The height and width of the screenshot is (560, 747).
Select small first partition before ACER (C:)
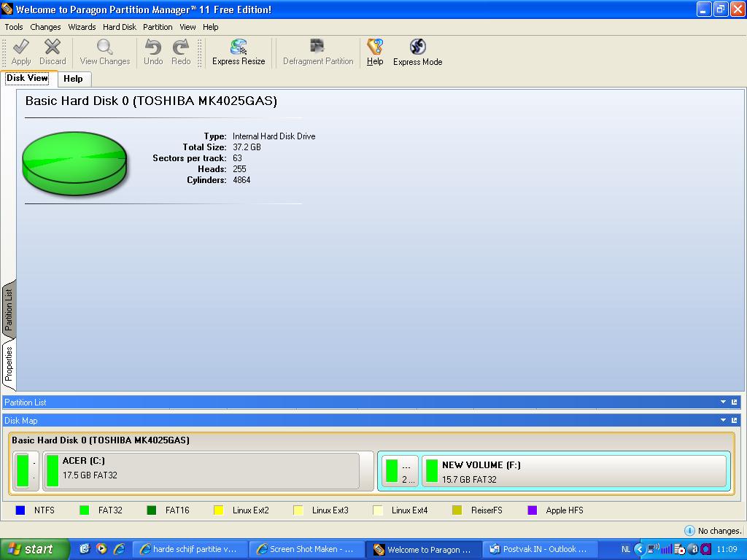point(27,472)
